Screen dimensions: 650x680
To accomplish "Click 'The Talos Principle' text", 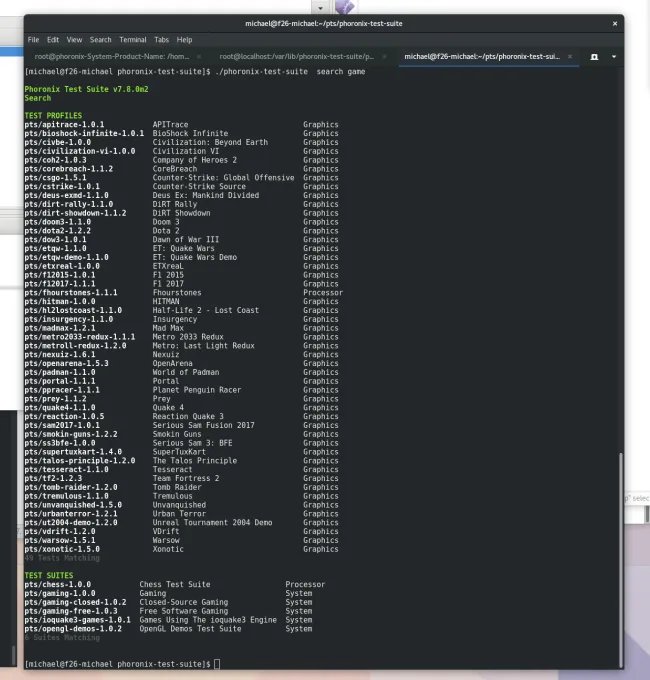I will pos(195,461).
